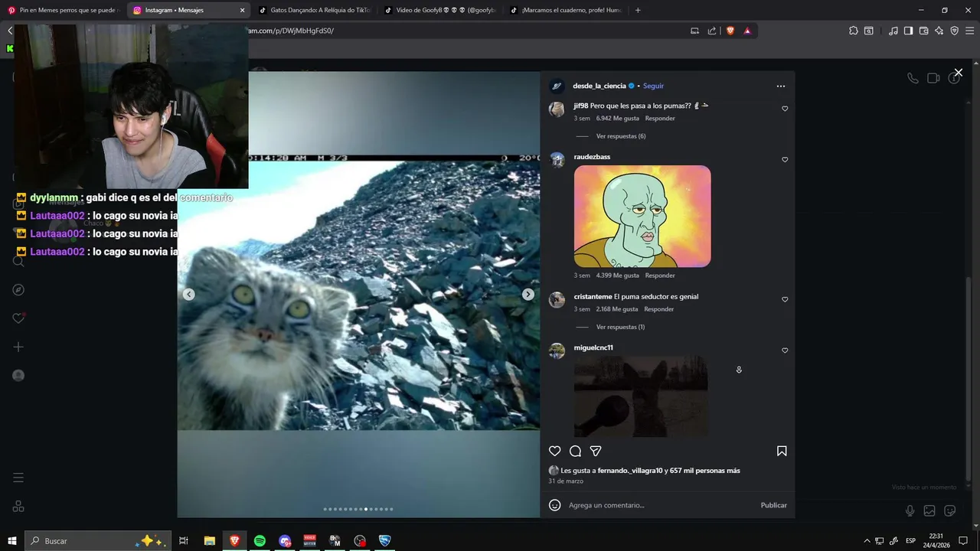Like miguelcnc11's comment with the heart
The height and width of the screenshot is (551, 980).
pyautogui.click(x=785, y=350)
